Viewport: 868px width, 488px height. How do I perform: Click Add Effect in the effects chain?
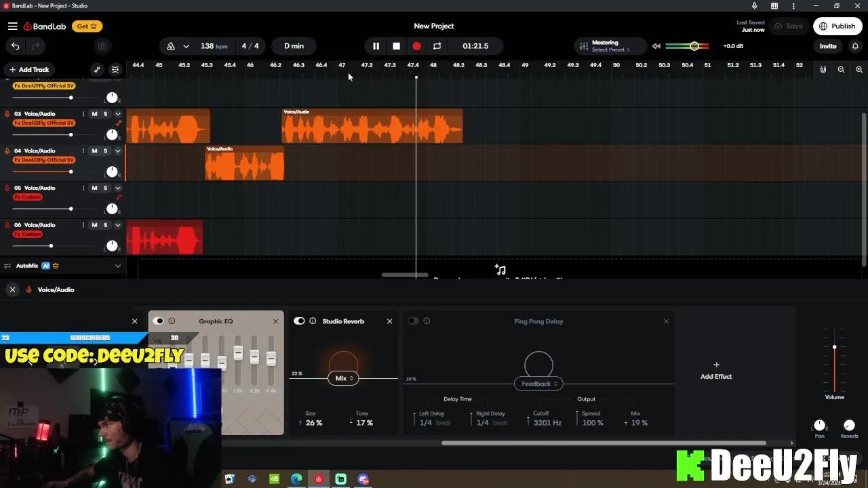coord(716,370)
